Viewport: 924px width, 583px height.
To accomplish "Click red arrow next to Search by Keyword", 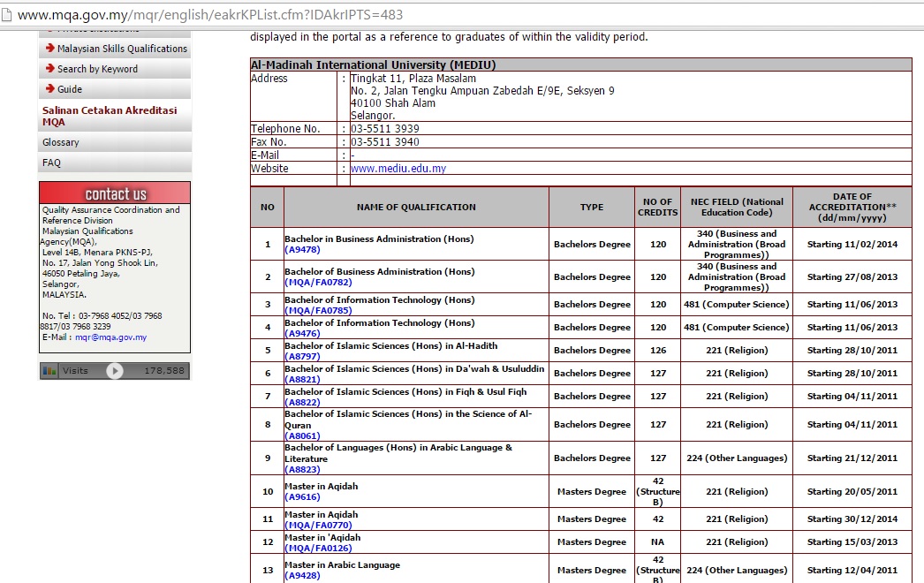I will tap(50, 69).
